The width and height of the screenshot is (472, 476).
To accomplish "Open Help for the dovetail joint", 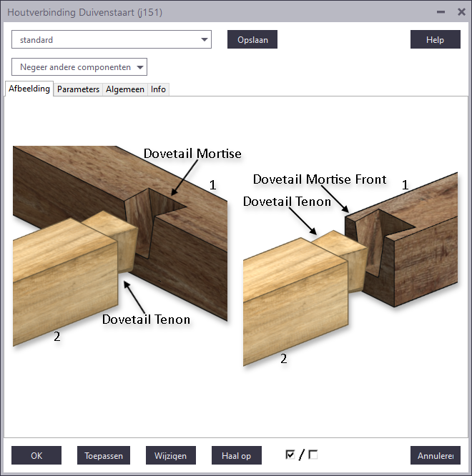I will point(435,40).
